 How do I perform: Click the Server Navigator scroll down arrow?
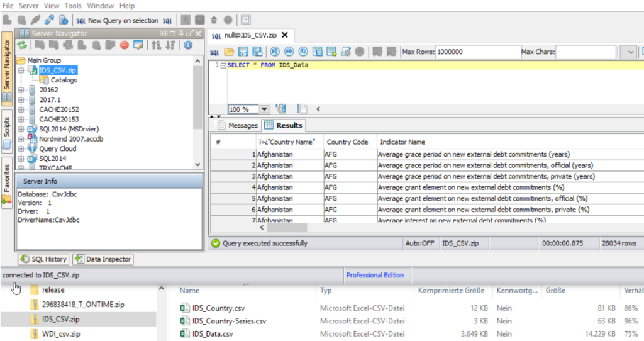click(197, 164)
